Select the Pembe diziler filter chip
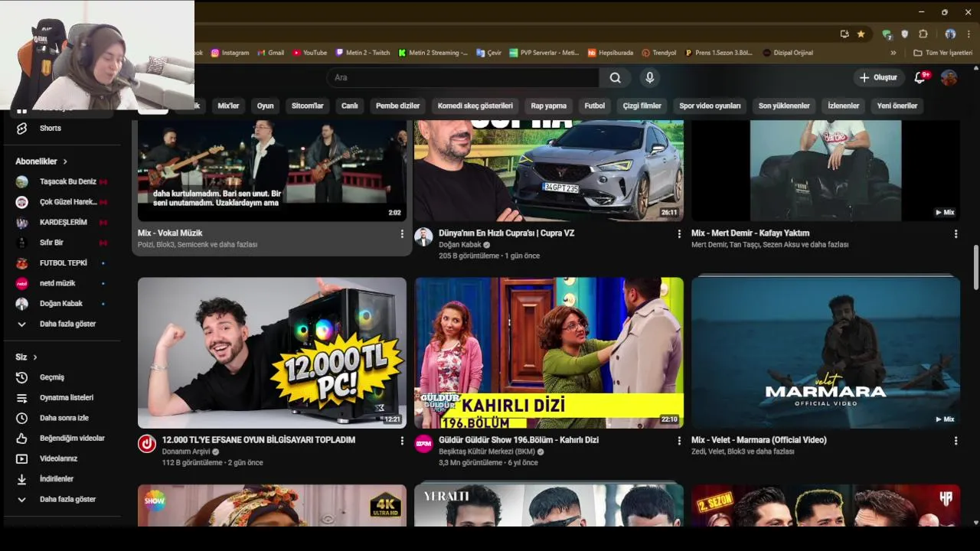980x551 pixels. (397, 106)
